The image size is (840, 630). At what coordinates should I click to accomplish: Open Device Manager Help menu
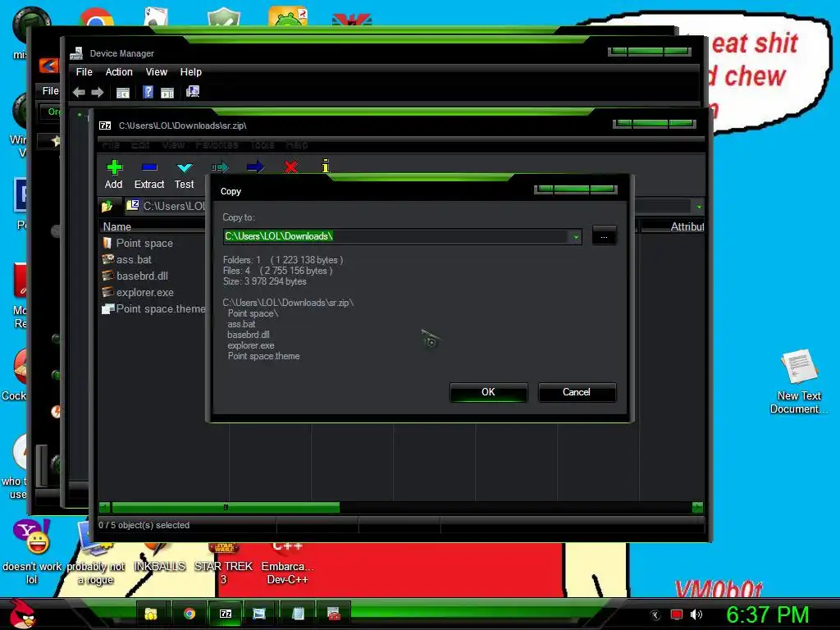click(x=190, y=72)
